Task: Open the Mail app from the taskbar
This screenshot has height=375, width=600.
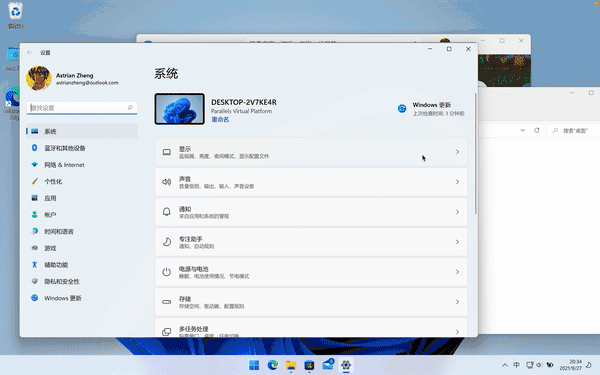Action: (x=328, y=365)
